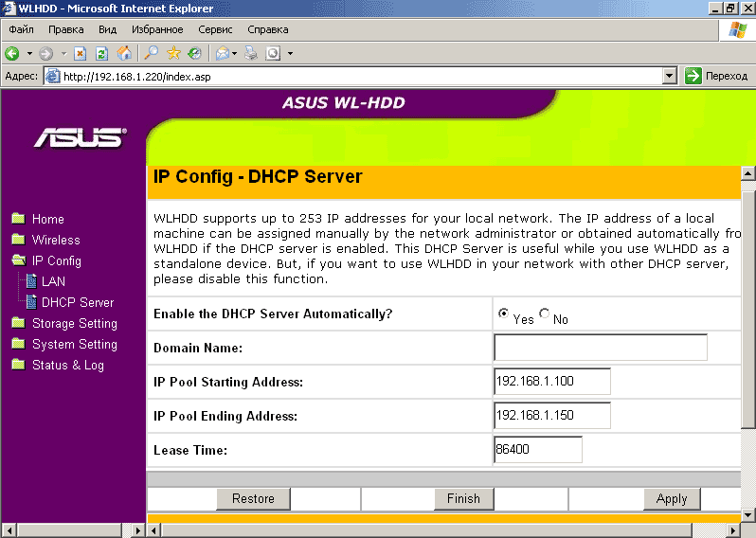756x538 pixels.
Task: Click the ASUS logo in sidebar
Action: pos(80,138)
